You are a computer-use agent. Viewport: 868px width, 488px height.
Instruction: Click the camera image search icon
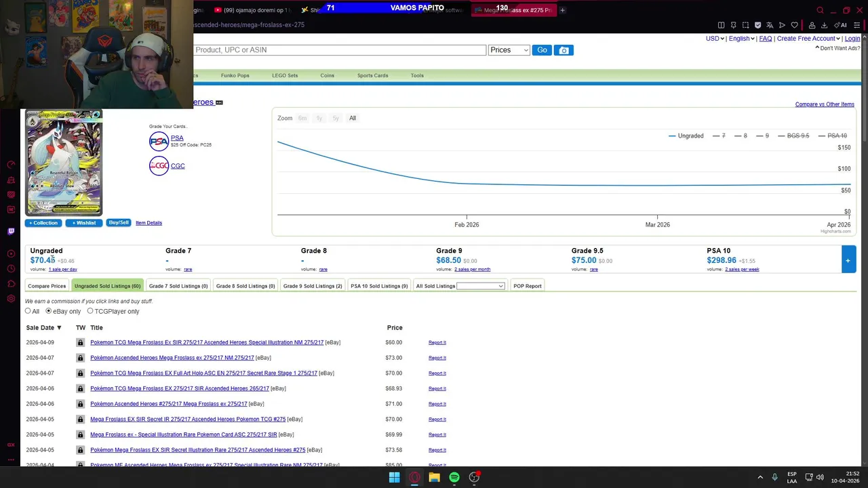564,50
